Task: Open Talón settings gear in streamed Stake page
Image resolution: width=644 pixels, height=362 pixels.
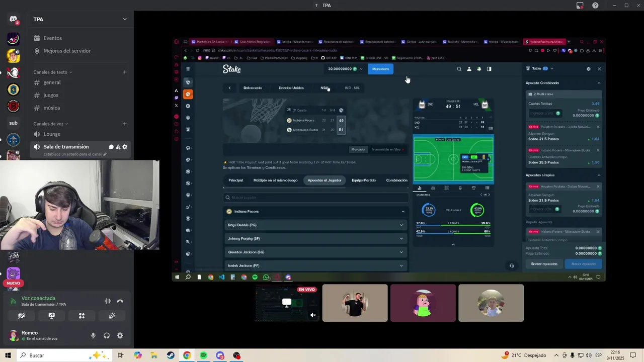Action: [x=588, y=69]
